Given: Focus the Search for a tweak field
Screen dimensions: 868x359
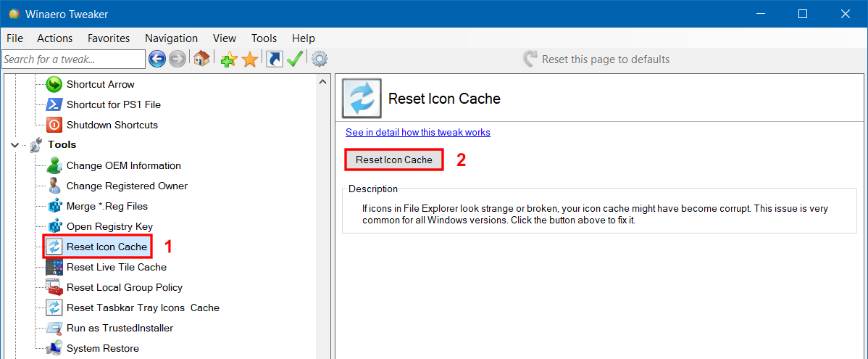Looking at the screenshot, I should (74, 59).
